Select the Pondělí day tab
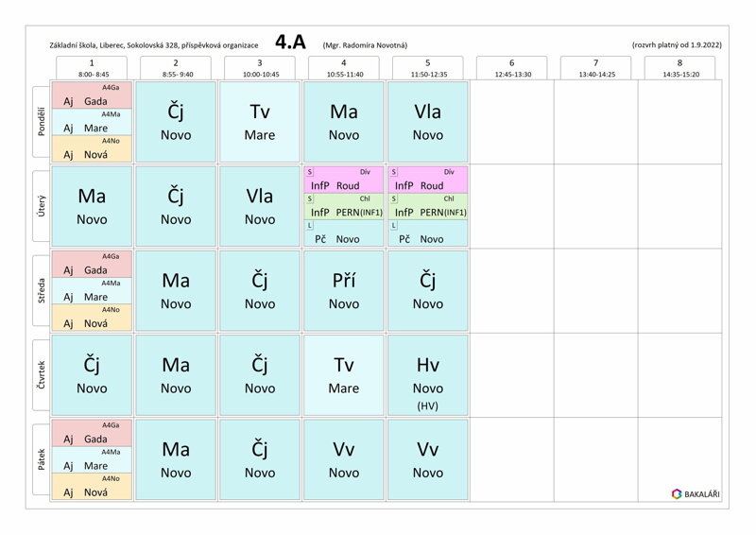This screenshot has height=535, width=756. coord(41,122)
